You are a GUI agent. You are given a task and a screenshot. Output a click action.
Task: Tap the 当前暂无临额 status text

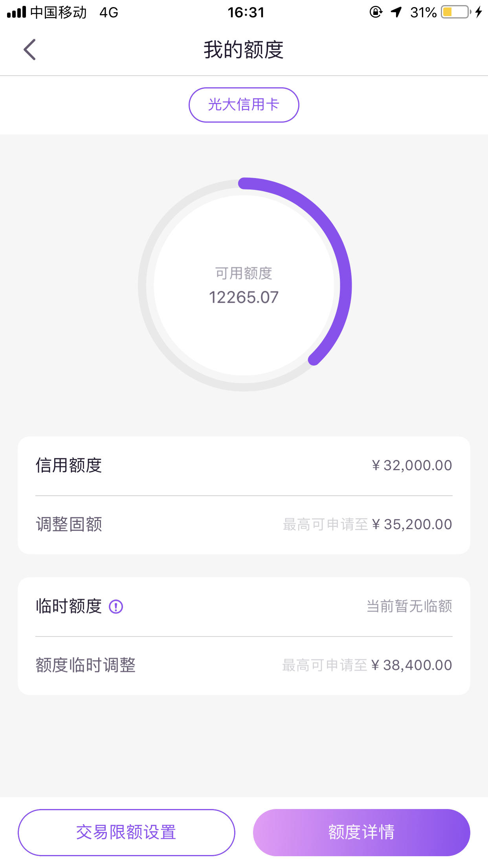[409, 607]
